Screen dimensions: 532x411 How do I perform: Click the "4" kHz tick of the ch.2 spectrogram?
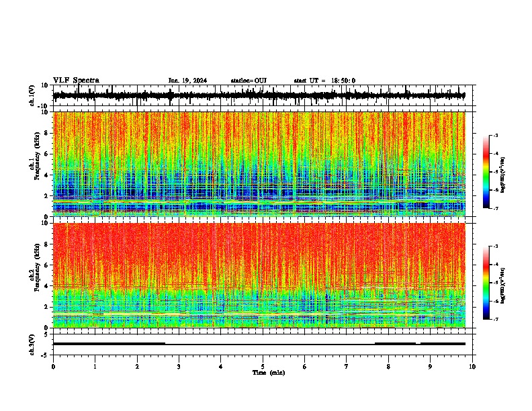[47, 286]
